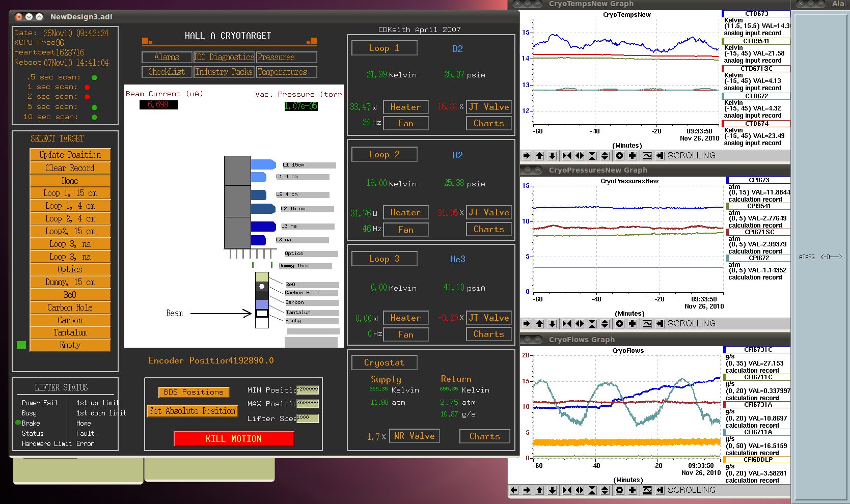The width and height of the screenshot is (850, 504).
Task: Click Lifter Speed input field
Action: click(x=308, y=418)
